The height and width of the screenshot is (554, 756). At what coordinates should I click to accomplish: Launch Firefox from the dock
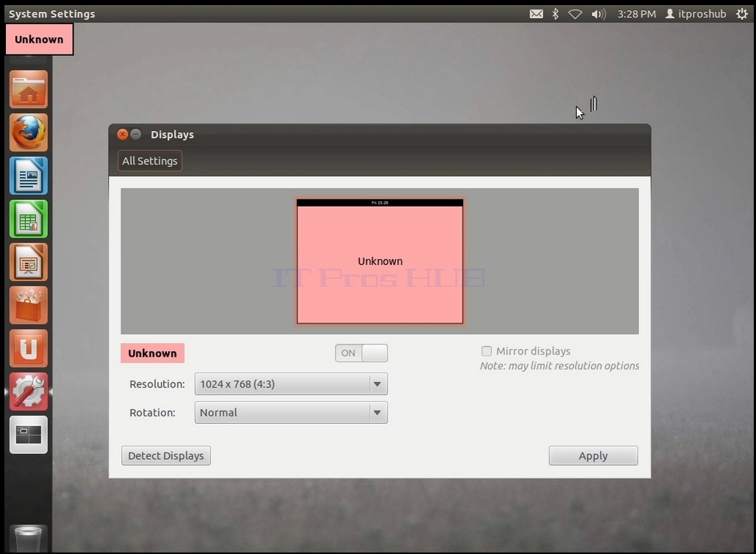(29, 132)
